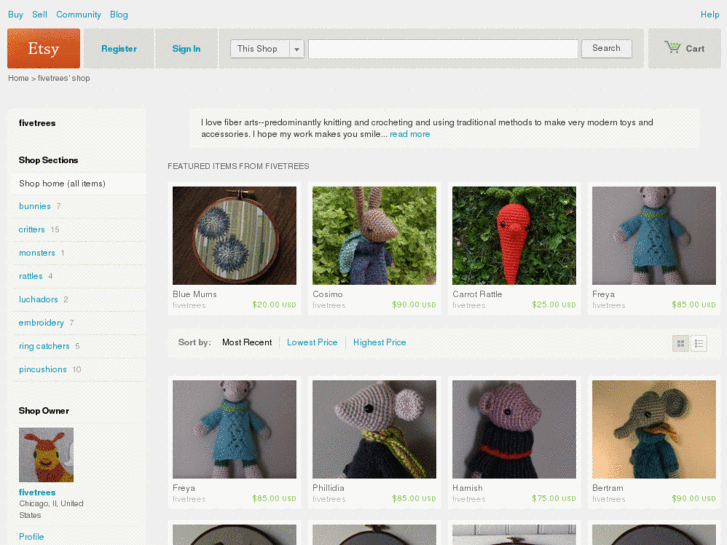Image resolution: width=727 pixels, height=545 pixels.
Task: Switch to list view icon
Action: click(699, 344)
